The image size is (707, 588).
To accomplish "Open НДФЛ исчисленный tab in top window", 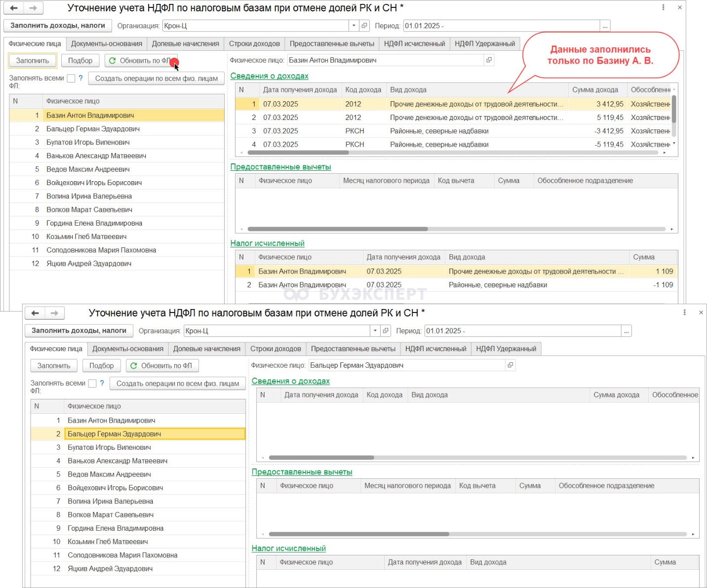I will tap(414, 43).
